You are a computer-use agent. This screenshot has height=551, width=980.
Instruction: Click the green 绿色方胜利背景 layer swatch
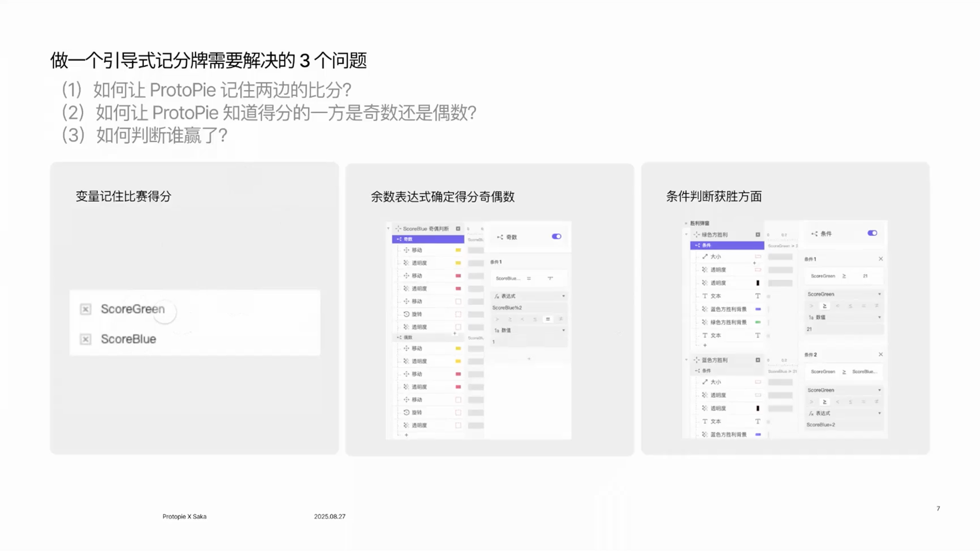point(758,322)
